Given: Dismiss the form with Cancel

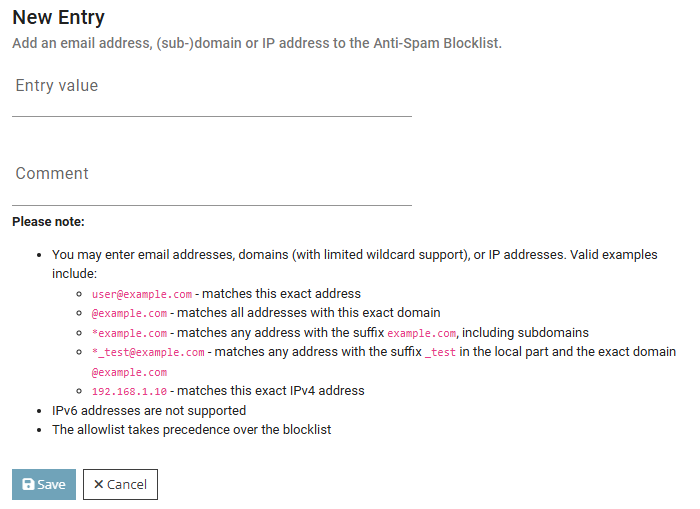Looking at the screenshot, I should pyautogui.click(x=120, y=485).
